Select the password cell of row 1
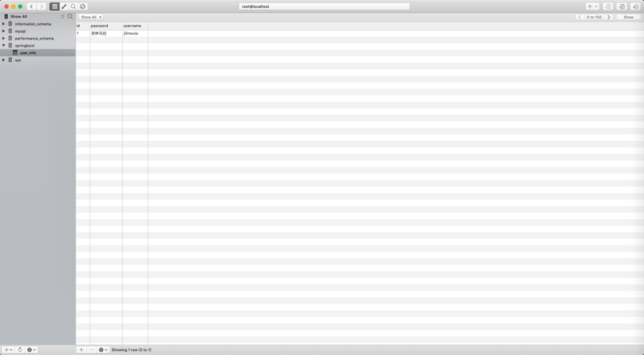644x355 pixels. [106, 33]
